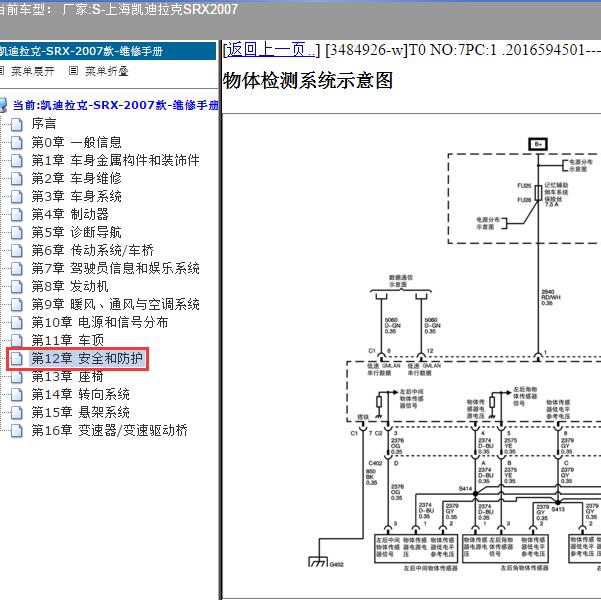Click the page icon beside 第14章 转向系统
The width and height of the screenshot is (601, 600).
coord(16,395)
